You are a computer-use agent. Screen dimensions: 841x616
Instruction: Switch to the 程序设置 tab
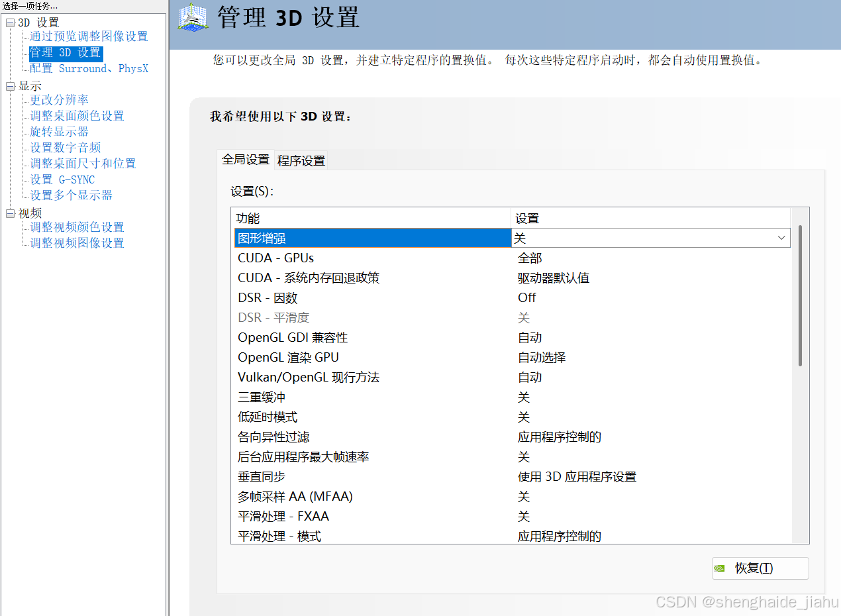pyautogui.click(x=301, y=160)
